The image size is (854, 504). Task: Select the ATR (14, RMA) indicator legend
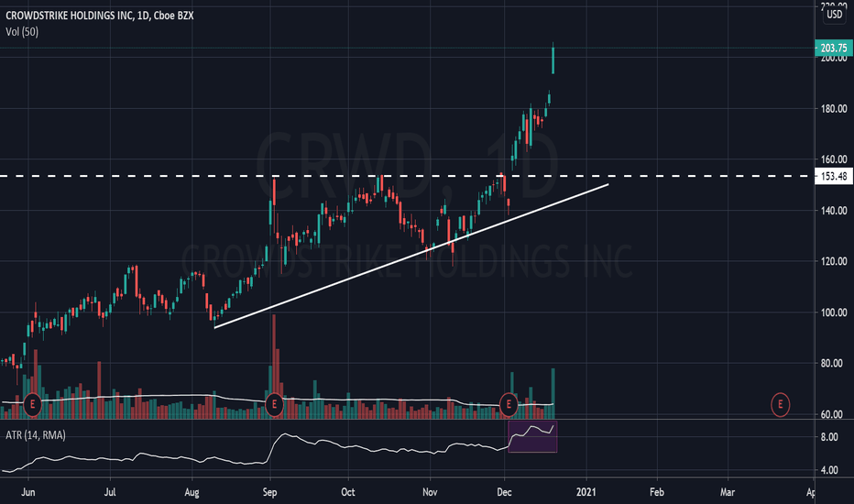point(36,435)
